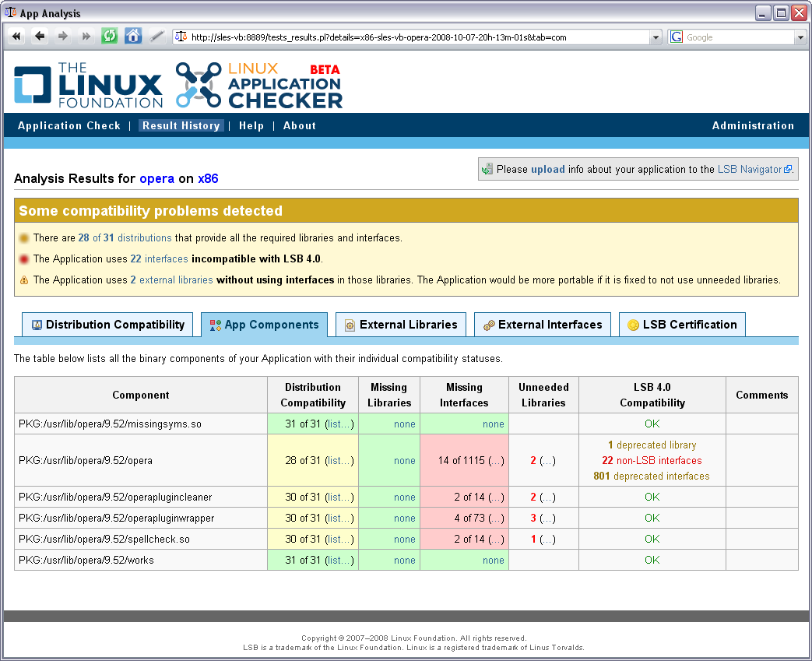Switch to the External Libraries tab
812x661 pixels.
401,325
